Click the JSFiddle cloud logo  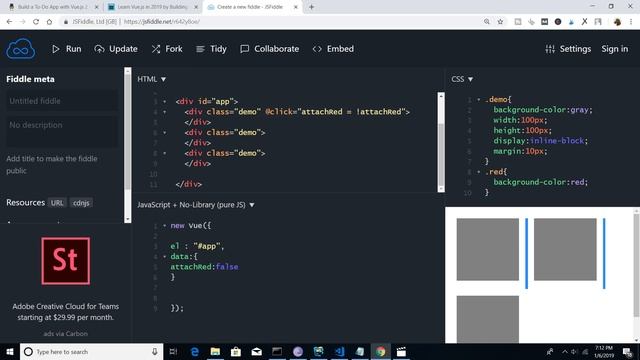(x=20, y=49)
